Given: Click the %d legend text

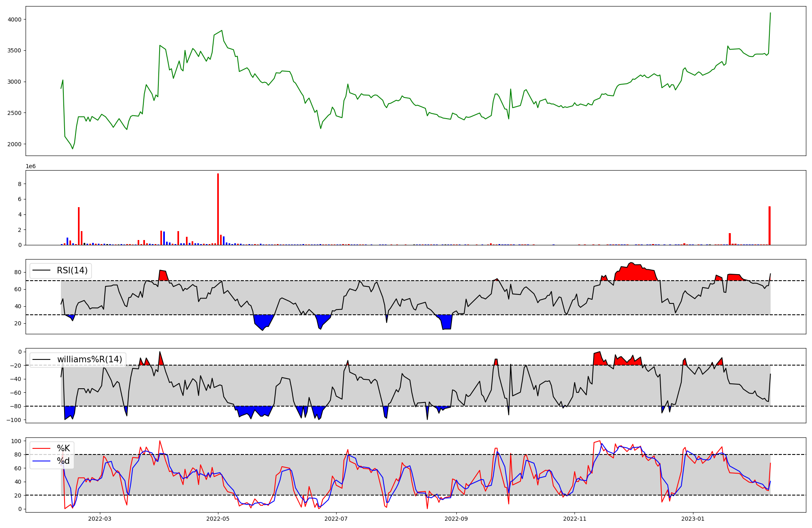Looking at the screenshot, I should 63,461.
